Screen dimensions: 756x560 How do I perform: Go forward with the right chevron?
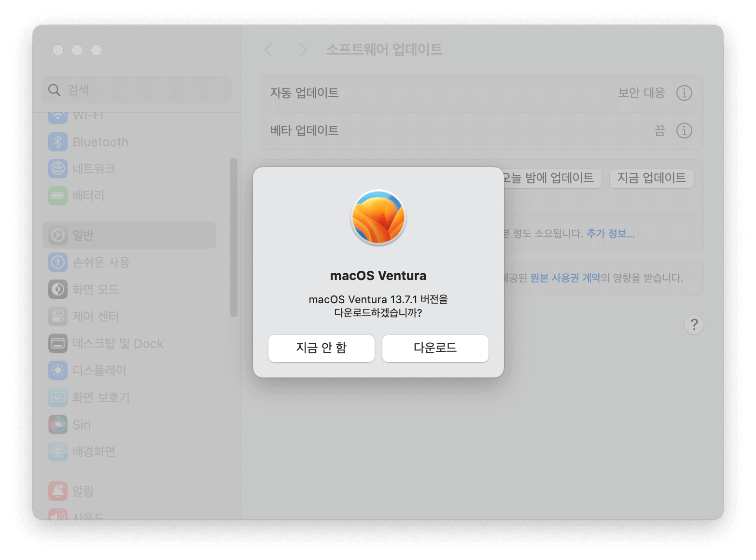point(303,49)
